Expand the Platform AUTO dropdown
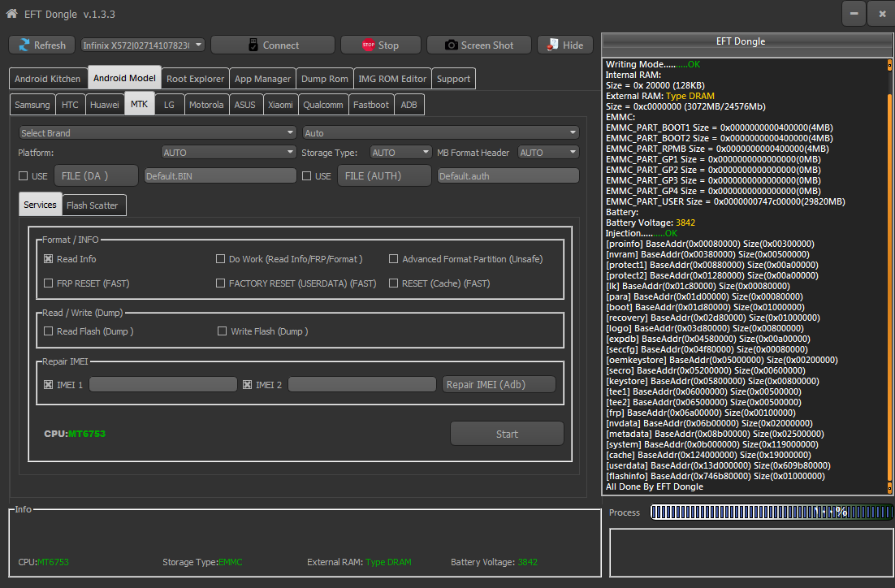The height and width of the screenshot is (588, 895). click(x=228, y=153)
